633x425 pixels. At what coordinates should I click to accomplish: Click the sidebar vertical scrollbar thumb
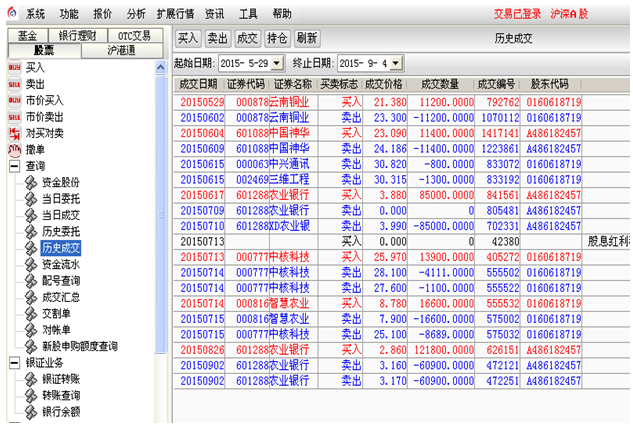click(161, 214)
